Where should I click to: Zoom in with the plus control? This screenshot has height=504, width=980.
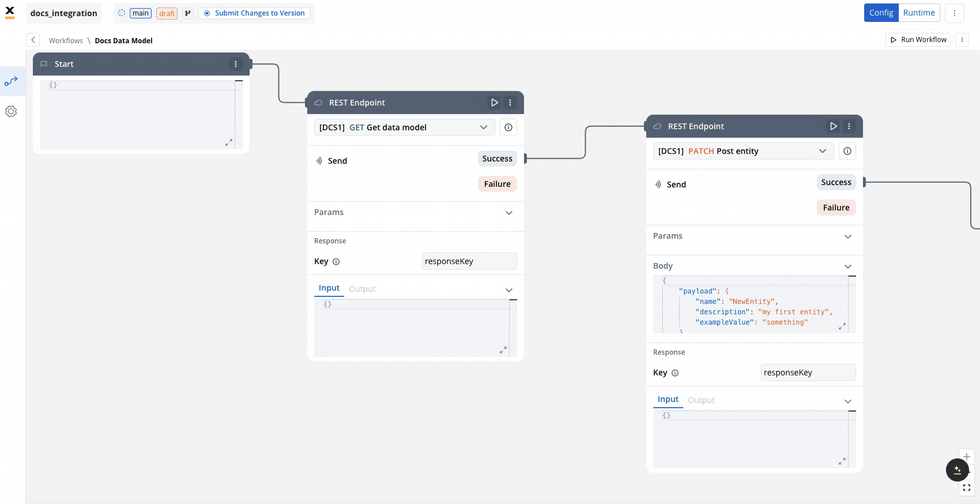tap(967, 457)
